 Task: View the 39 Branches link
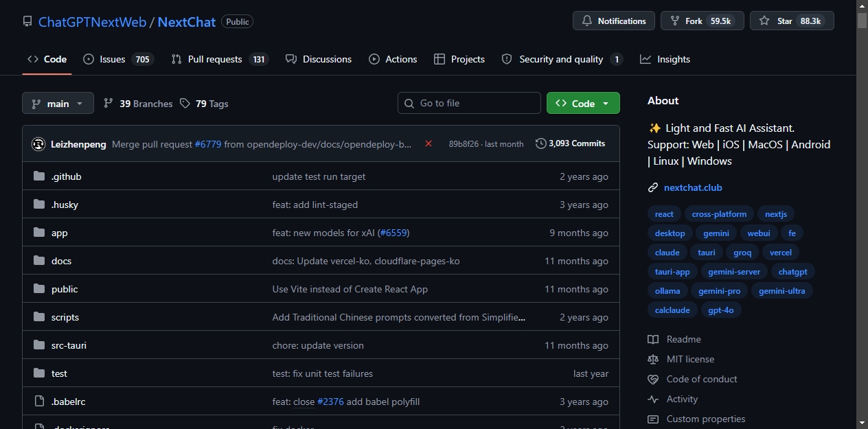[138, 104]
